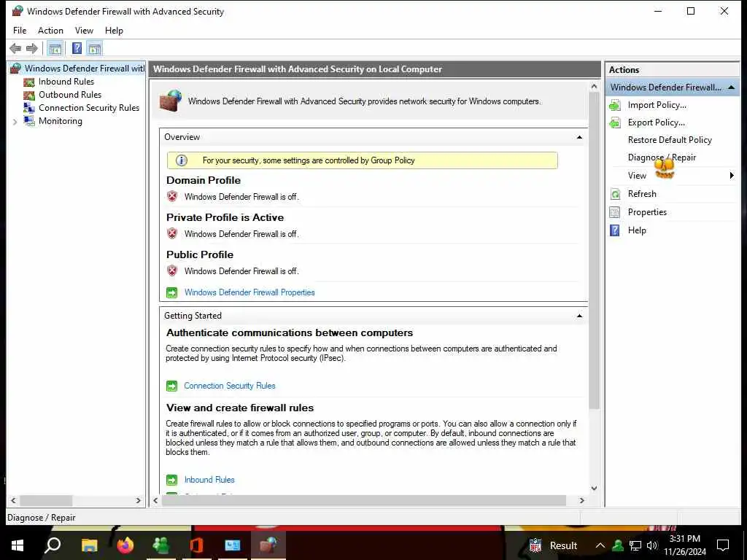Click the tree pane horizontal scrollbar left arrow
Screen dimensions: 747x560
pos(13,500)
